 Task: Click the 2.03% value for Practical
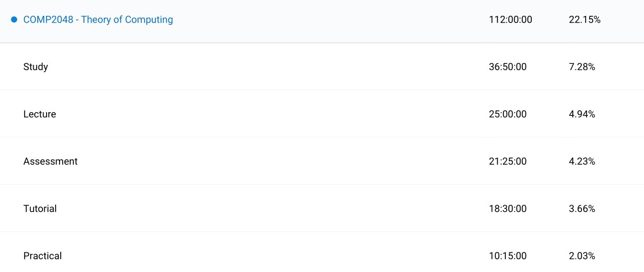(x=581, y=255)
